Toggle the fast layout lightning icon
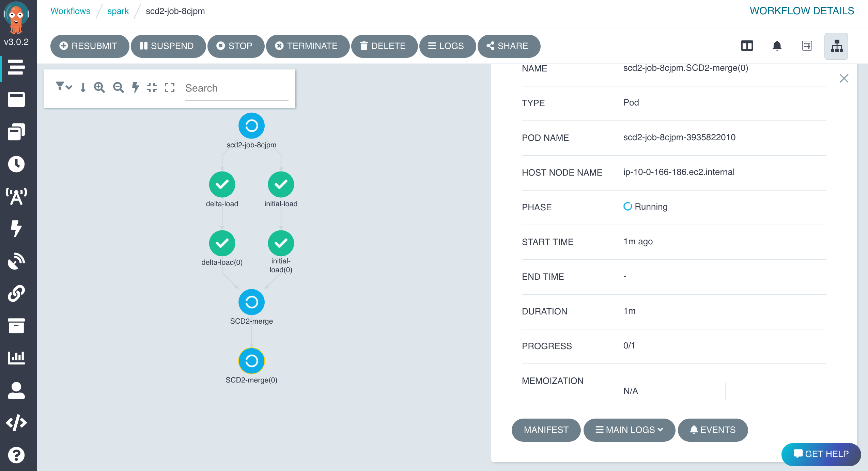 point(136,87)
